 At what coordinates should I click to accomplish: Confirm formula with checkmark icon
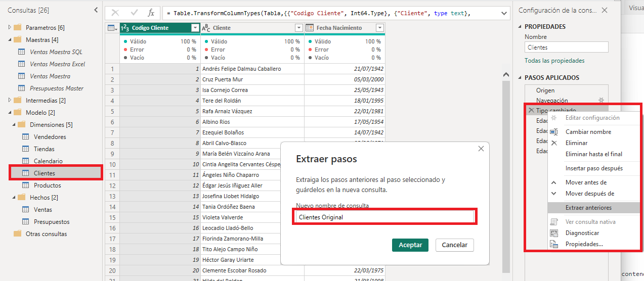134,13
